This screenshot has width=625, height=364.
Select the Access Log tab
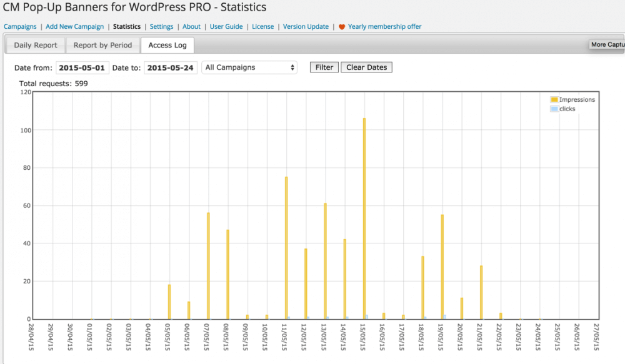coord(167,46)
